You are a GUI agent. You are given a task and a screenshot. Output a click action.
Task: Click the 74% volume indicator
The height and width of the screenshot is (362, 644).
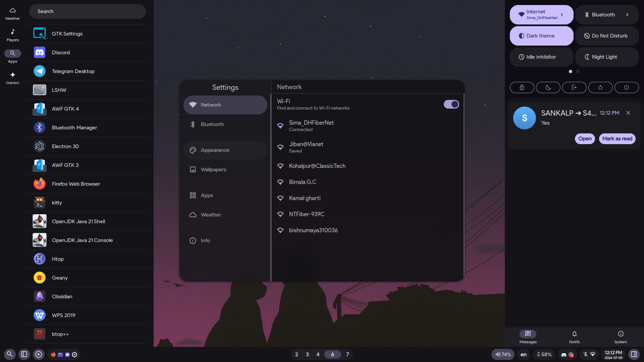tap(503, 354)
